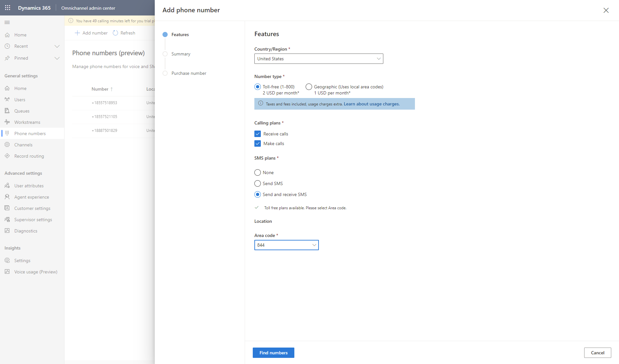Disable the Make calls checkbox

tap(257, 143)
